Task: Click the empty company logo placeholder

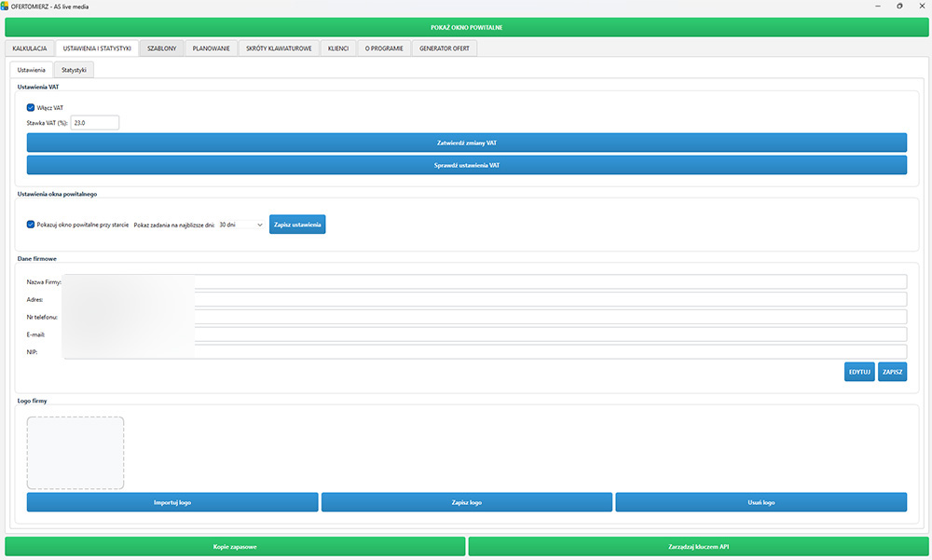Action: [x=75, y=453]
